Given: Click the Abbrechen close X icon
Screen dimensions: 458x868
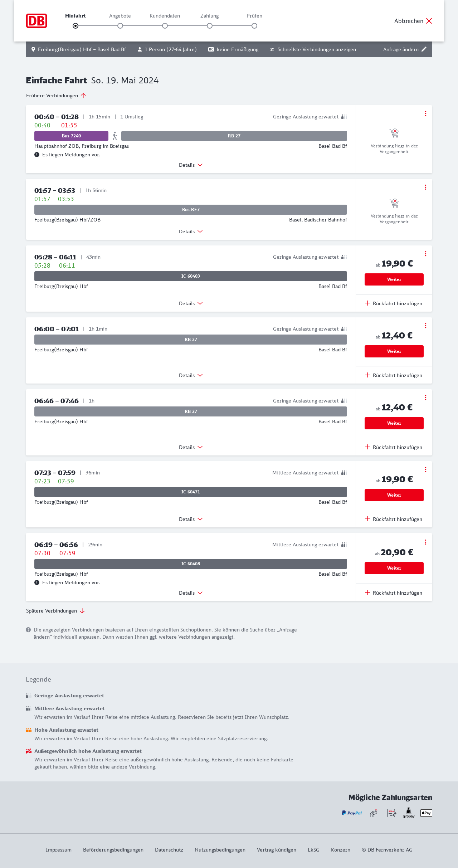Looking at the screenshot, I should (x=429, y=21).
